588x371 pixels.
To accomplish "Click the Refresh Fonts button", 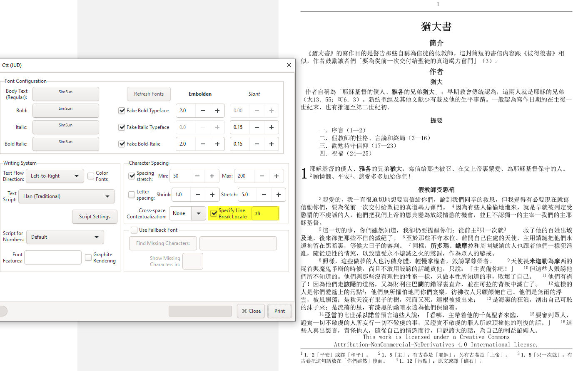I will [149, 94].
